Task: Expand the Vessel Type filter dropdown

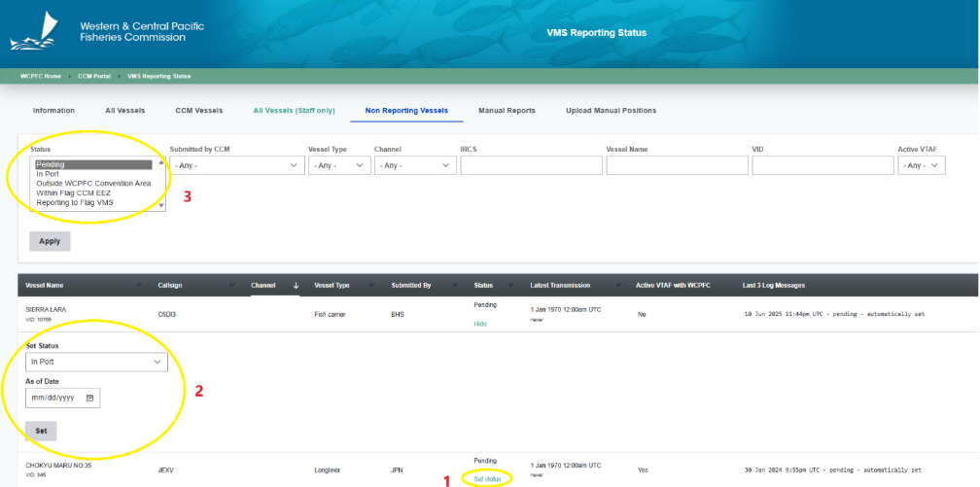Action: (339, 165)
